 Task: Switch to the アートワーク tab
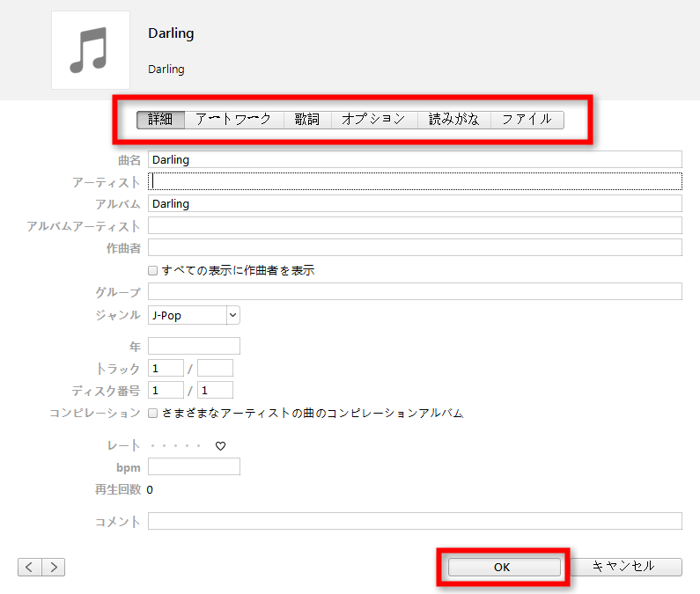(x=233, y=120)
